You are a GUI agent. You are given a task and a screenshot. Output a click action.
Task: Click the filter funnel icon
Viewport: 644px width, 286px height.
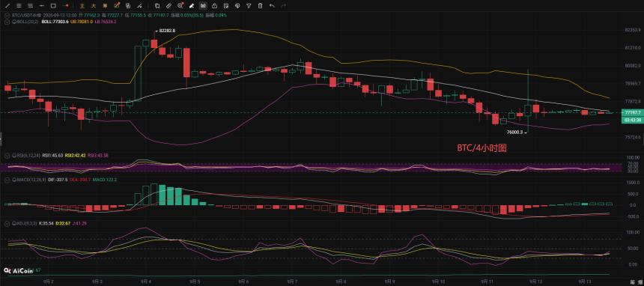click(x=249, y=6)
